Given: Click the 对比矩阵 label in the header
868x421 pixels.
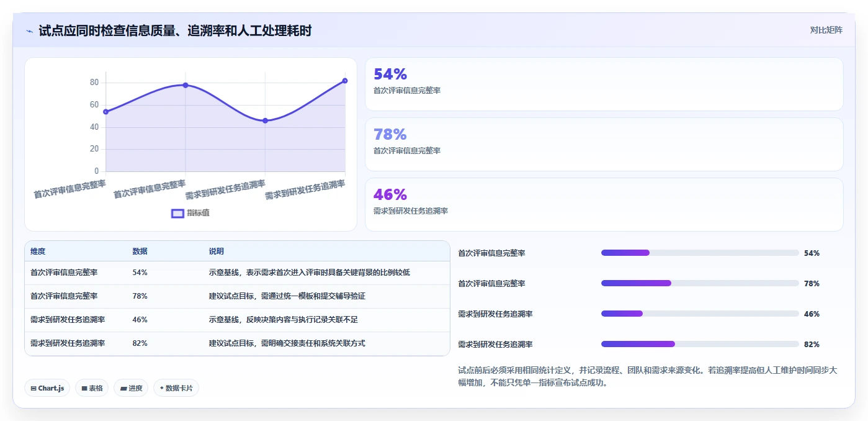Looking at the screenshot, I should pyautogui.click(x=826, y=30).
